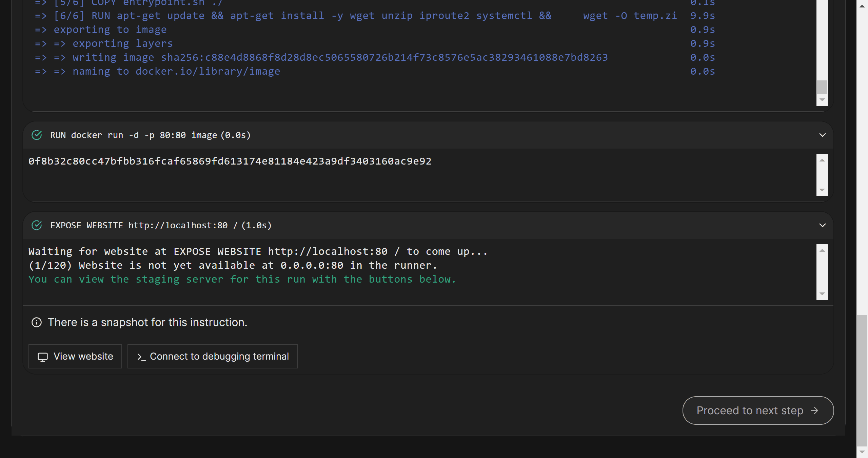Click the build log scrollbar thumb

(x=822, y=87)
